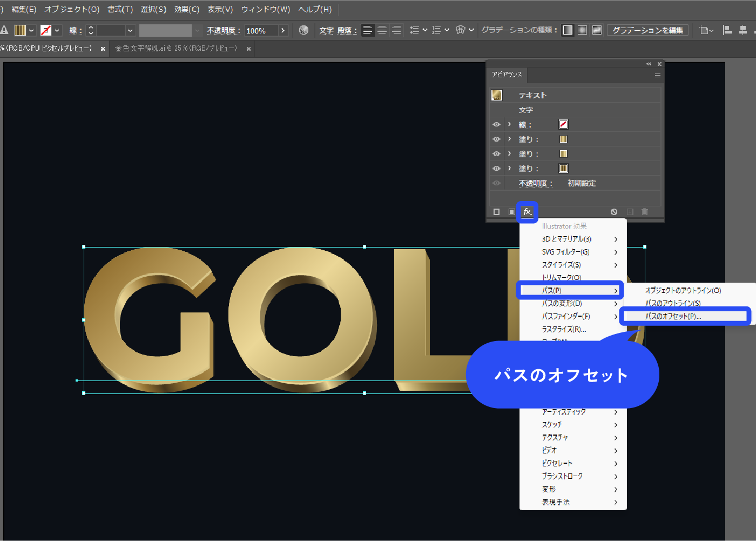Expand the second 塗り fill row chevron
756x541 pixels.
tap(509, 154)
